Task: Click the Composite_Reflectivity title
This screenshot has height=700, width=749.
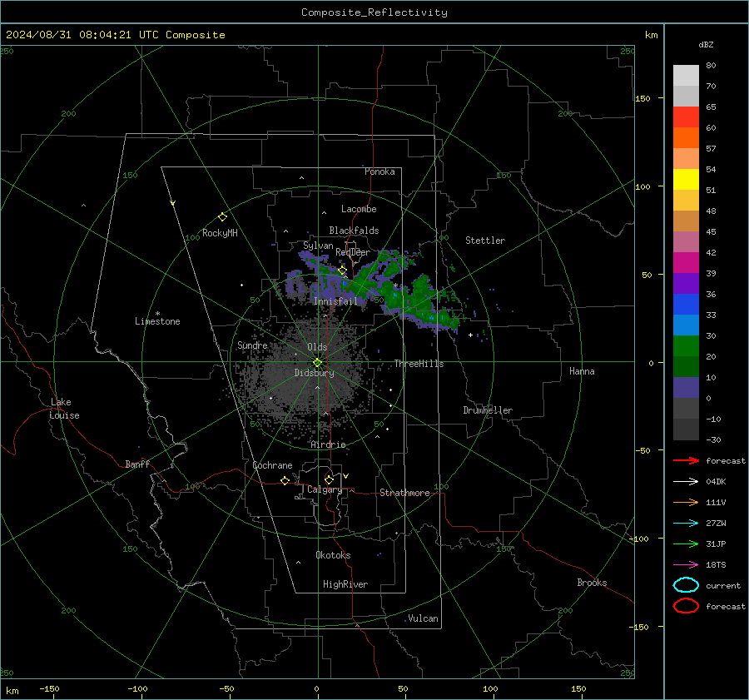Action: [374, 12]
